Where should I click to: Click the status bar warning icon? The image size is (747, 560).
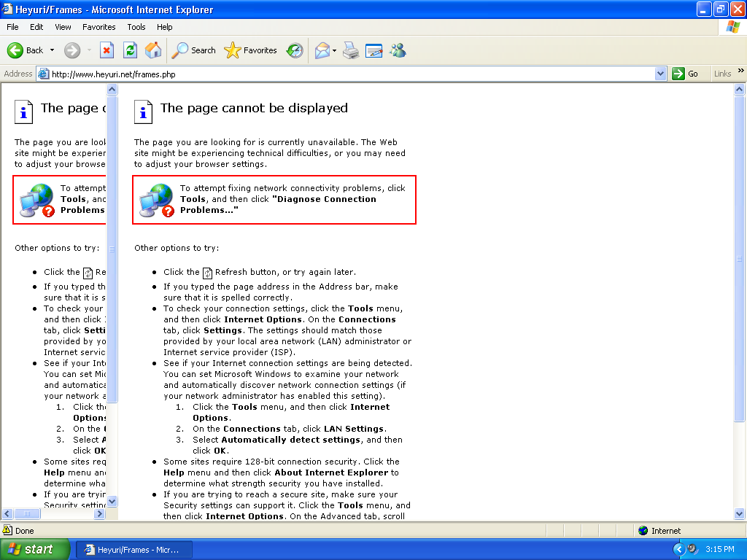(7, 530)
